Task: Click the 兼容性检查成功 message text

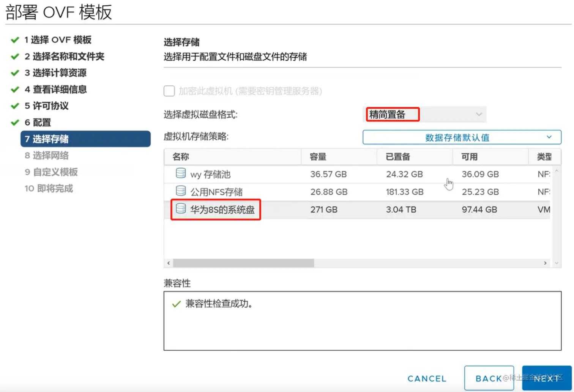Action: point(219,304)
